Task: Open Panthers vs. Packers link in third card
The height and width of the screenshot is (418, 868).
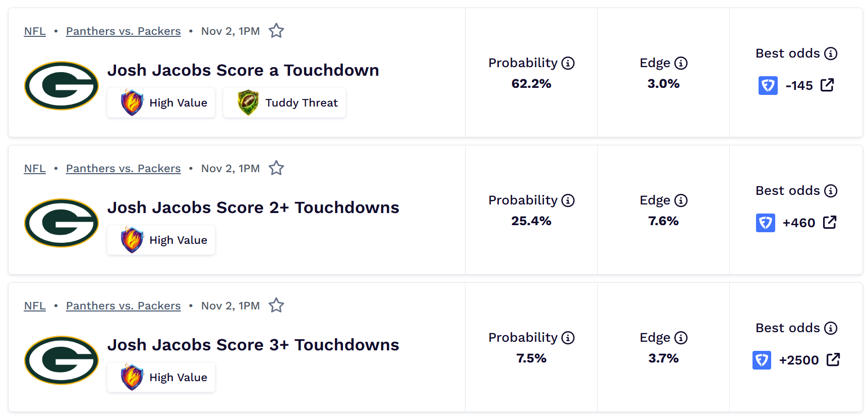Action: pos(123,306)
